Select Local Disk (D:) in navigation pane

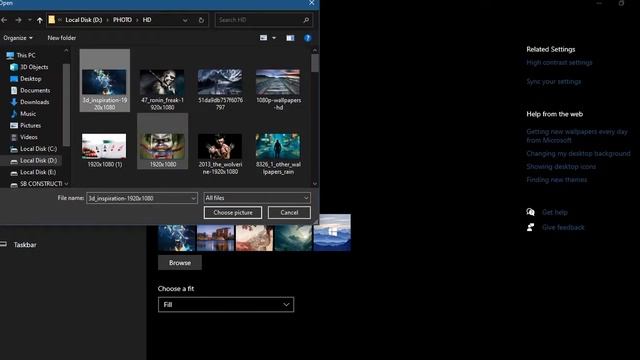(38, 160)
